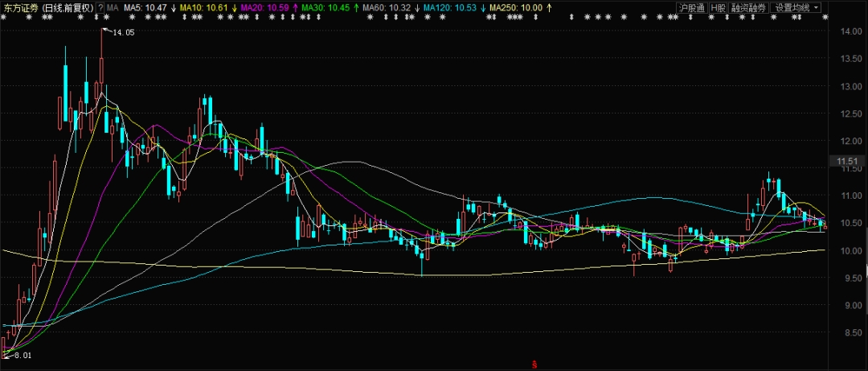Select the magenta MA20 indicator label
This screenshot has width=868, height=371.
click(264, 7)
